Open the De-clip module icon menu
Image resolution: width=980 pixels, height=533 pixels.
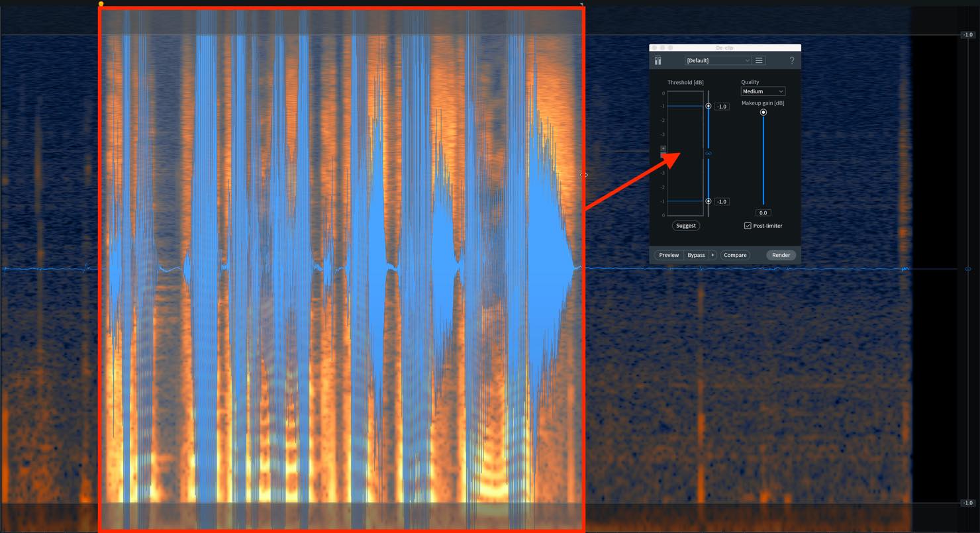point(658,60)
